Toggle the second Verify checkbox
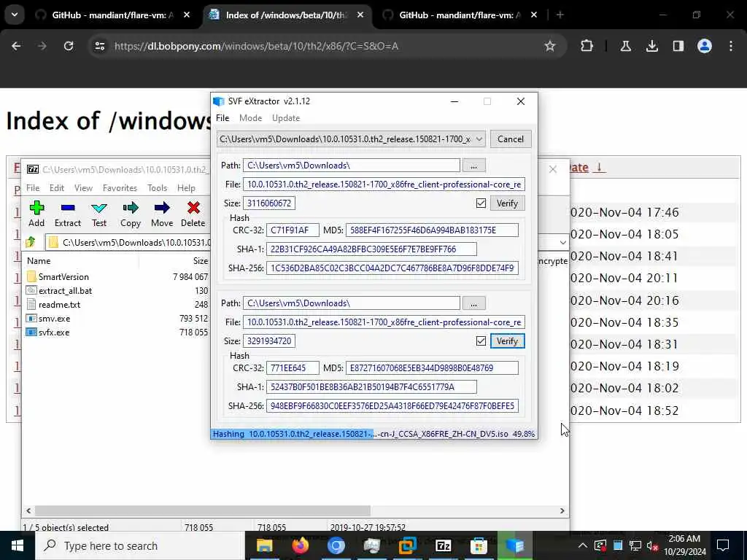The image size is (747, 560). (481, 341)
